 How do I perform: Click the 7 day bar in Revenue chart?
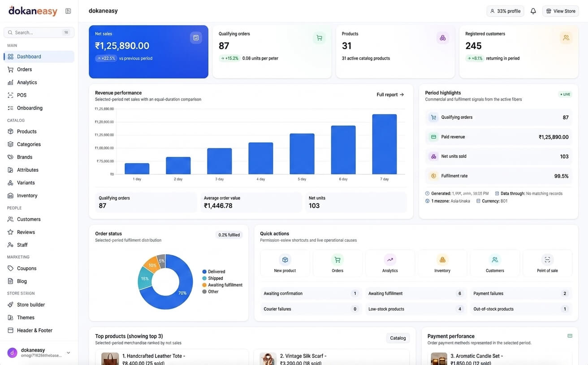[385, 144]
